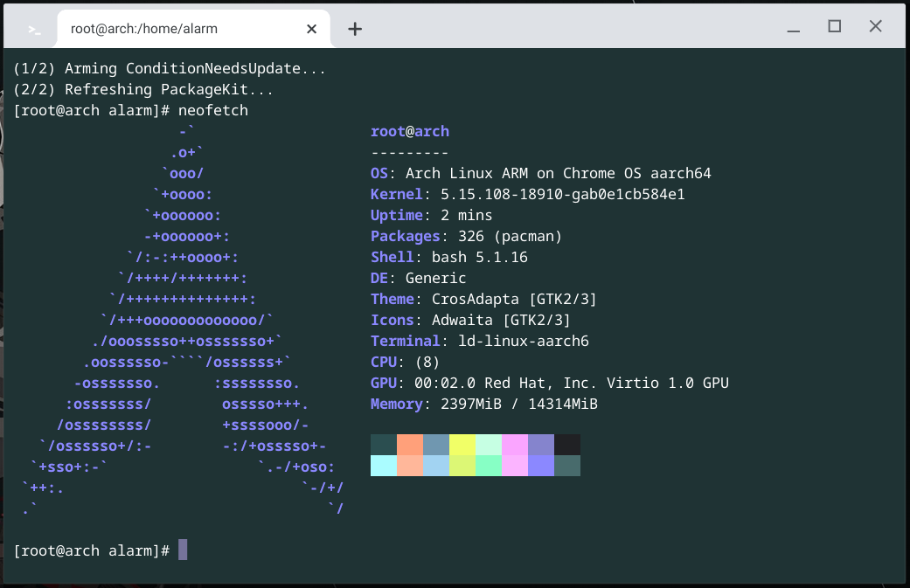Close the root@arch:/home/alarm tab

tap(312, 29)
